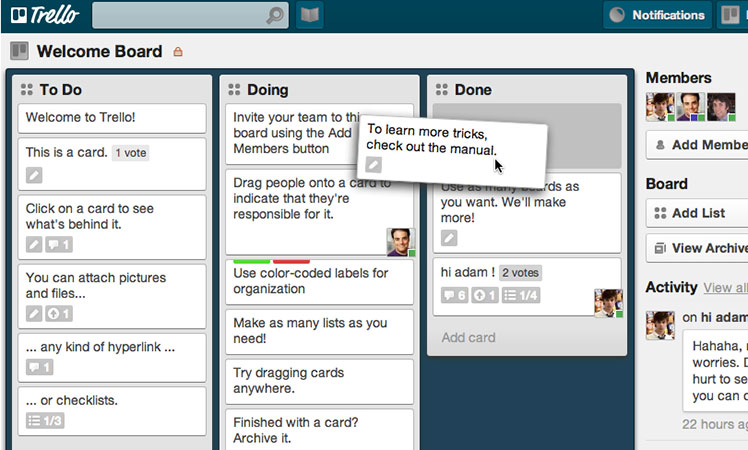This screenshot has height=450, width=748.
Task: Click the grip icon of the Done list
Action: click(442, 89)
